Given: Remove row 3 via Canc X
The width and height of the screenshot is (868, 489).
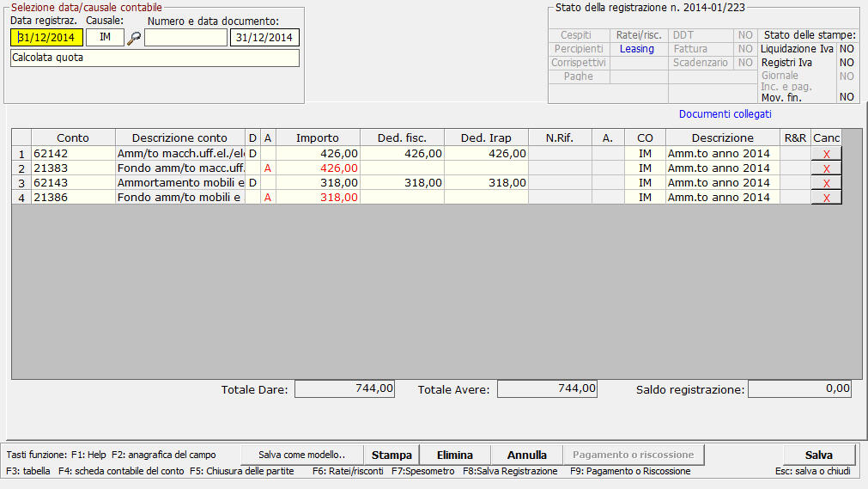Looking at the screenshot, I should [x=826, y=183].
